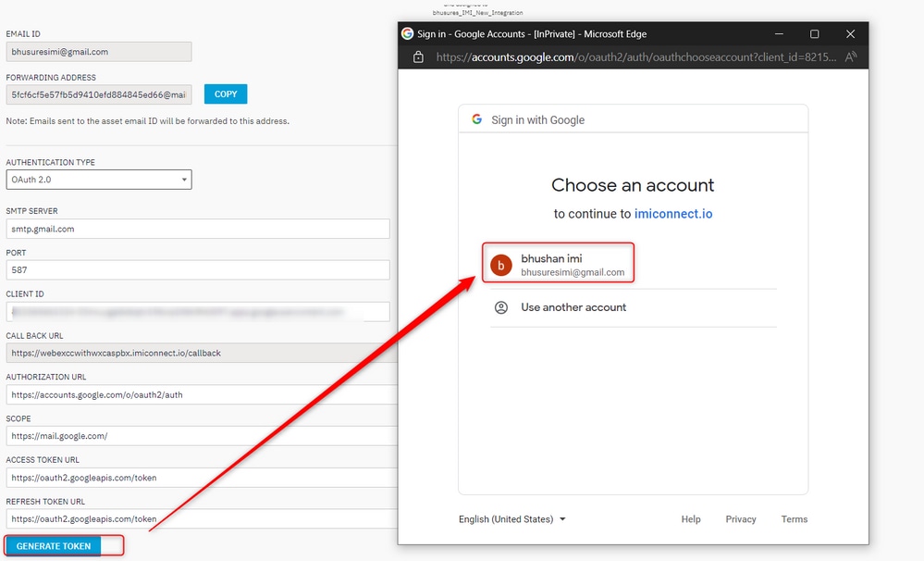Screen dimensions: 924x561
Task: Click the Access Token URL field
Action: pyautogui.click(x=202, y=478)
